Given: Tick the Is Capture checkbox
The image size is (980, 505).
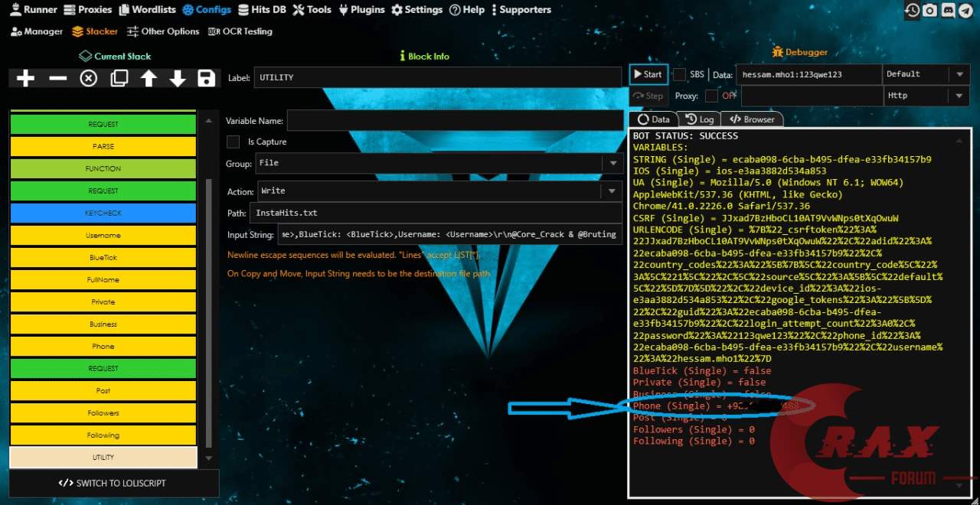Looking at the screenshot, I should [234, 142].
